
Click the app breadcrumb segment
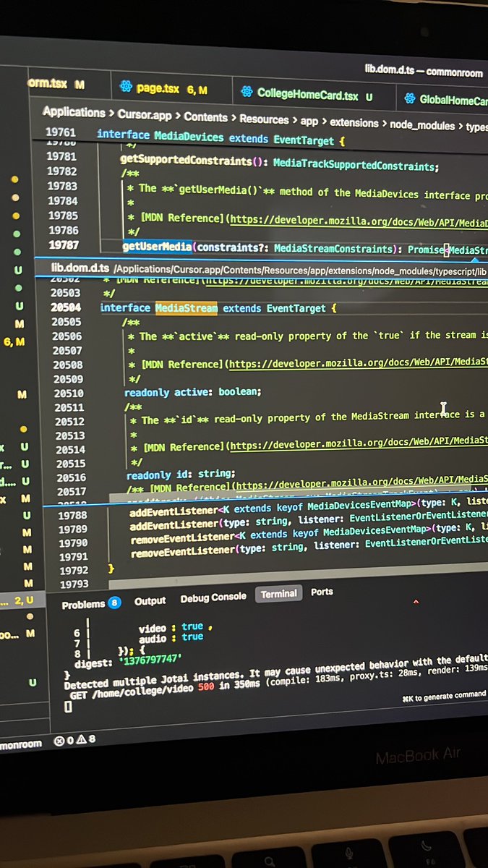(309, 122)
